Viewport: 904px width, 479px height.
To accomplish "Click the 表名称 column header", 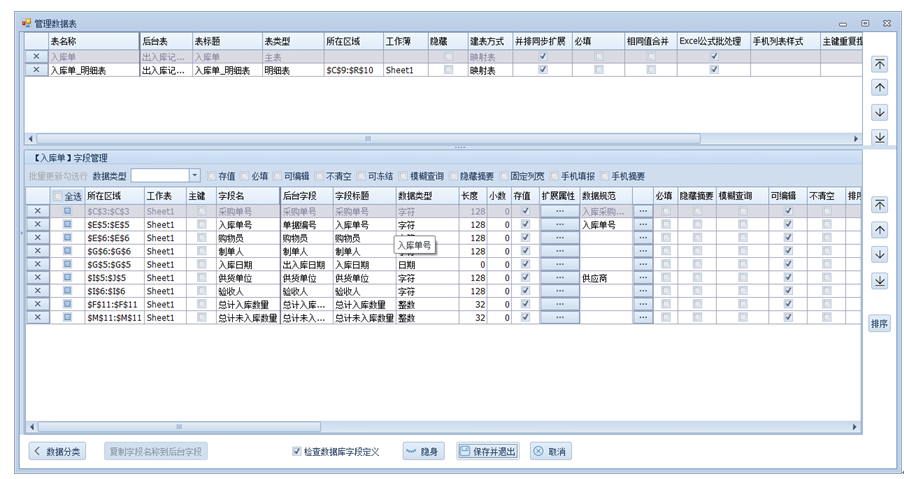I will point(92,41).
